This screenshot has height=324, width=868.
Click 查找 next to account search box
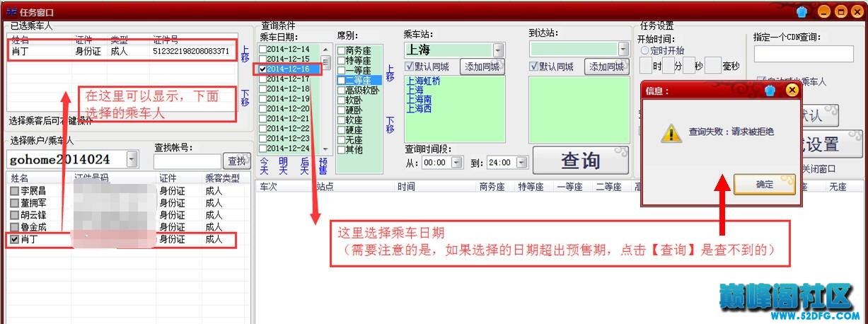coord(236,161)
